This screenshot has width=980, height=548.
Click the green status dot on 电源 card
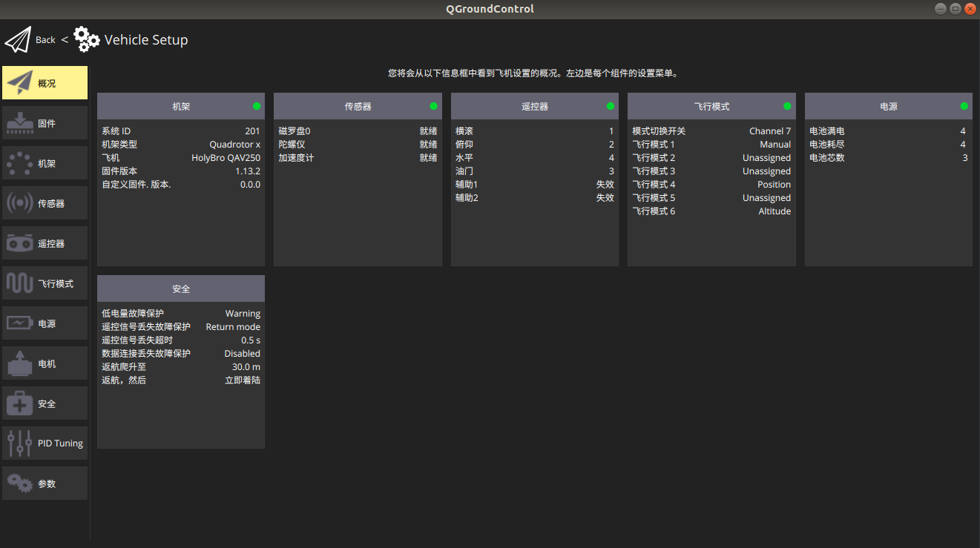[x=964, y=106]
